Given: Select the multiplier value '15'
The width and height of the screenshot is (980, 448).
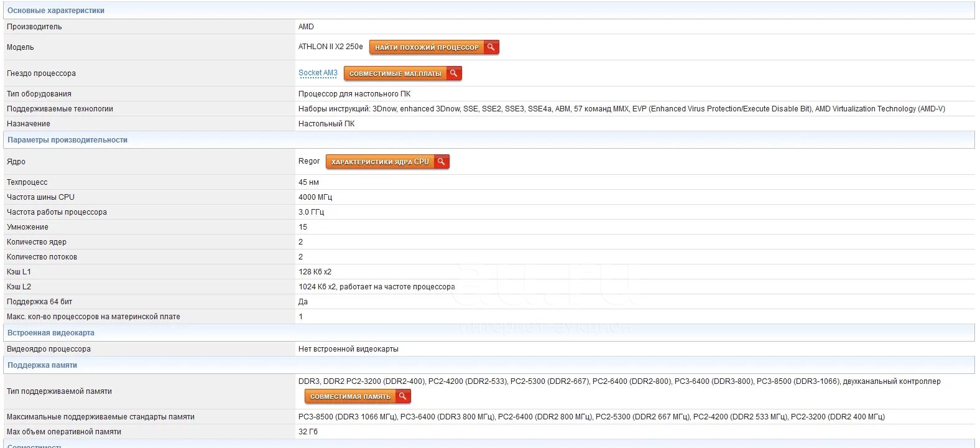Looking at the screenshot, I should (303, 227).
